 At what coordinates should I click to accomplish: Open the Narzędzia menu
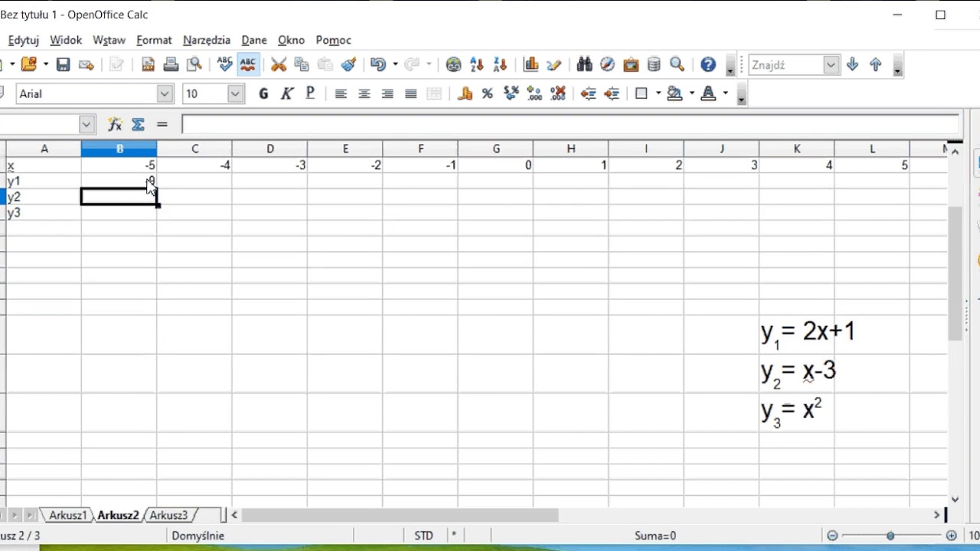207,40
